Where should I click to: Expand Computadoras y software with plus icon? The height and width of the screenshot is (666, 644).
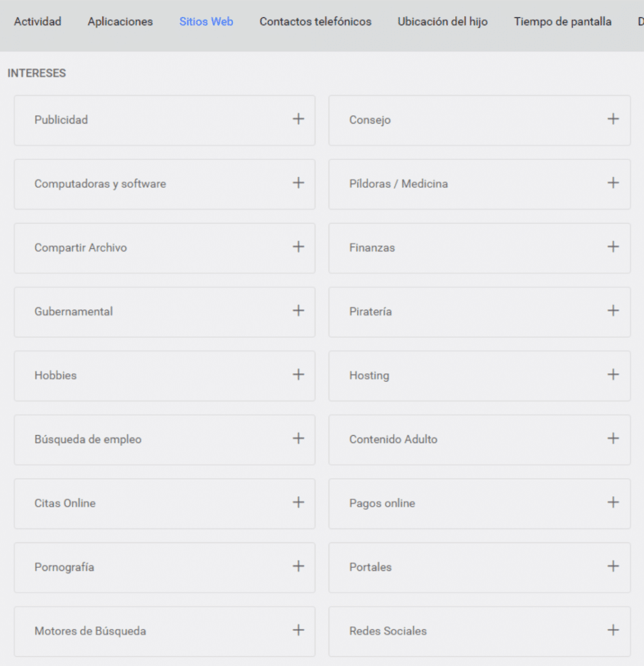pyautogui.click(x=298, y=183)
